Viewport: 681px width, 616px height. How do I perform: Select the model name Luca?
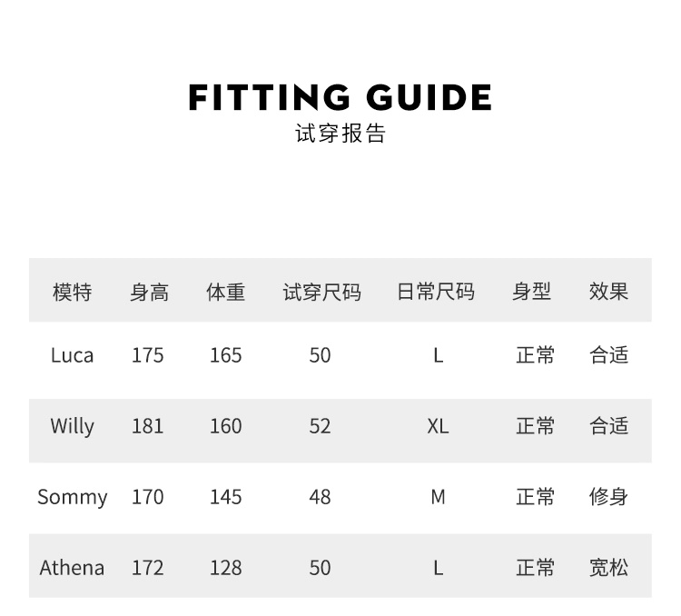pos(73,355)
